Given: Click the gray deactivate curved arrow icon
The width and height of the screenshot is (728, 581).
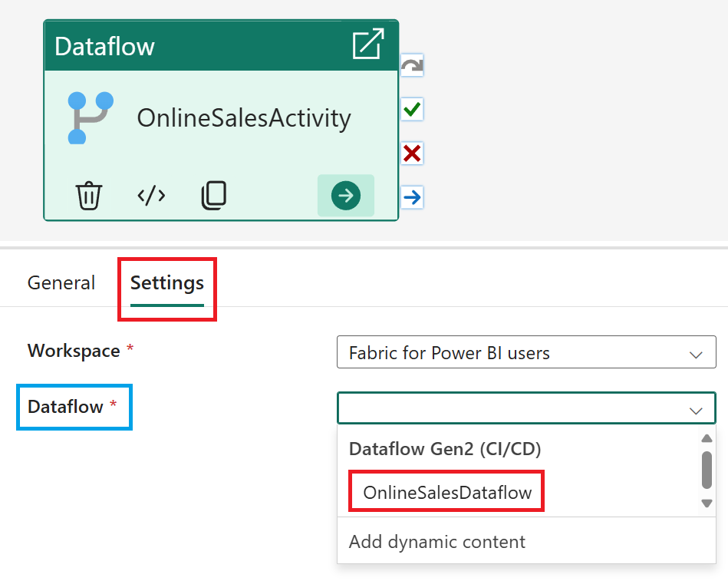Looking at the screenshot, I should click(x=412, y=66).
